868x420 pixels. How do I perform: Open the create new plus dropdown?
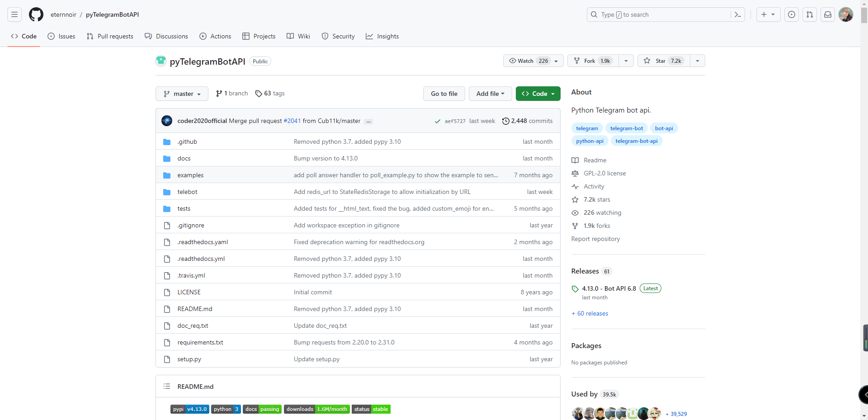click(768, 14)
